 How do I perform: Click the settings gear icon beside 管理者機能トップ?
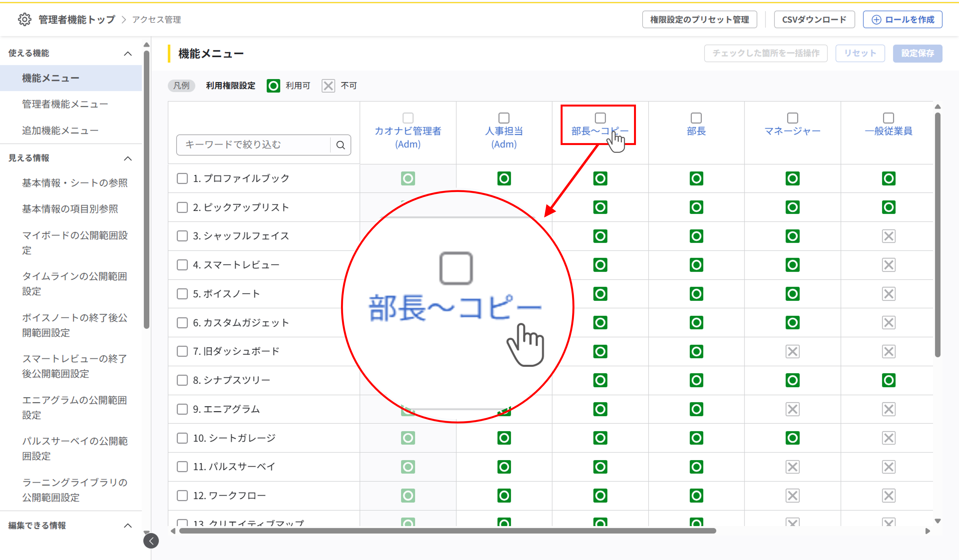click(25, 19)
